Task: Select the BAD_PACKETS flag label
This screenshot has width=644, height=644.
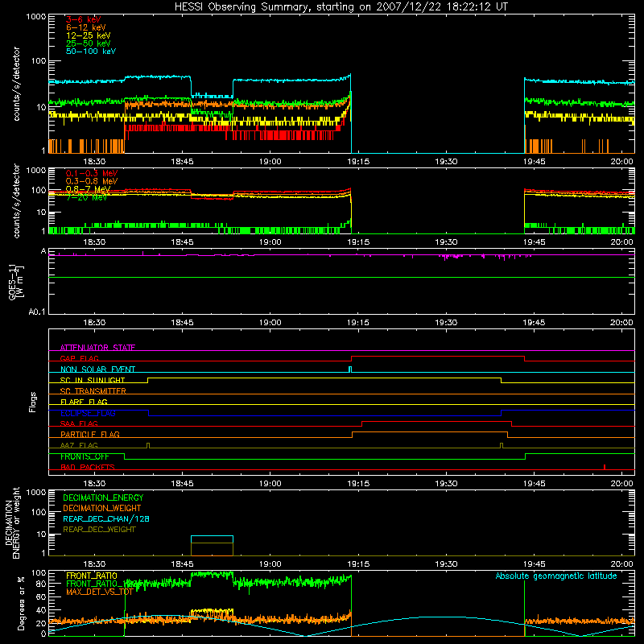Action: point(88,467)
